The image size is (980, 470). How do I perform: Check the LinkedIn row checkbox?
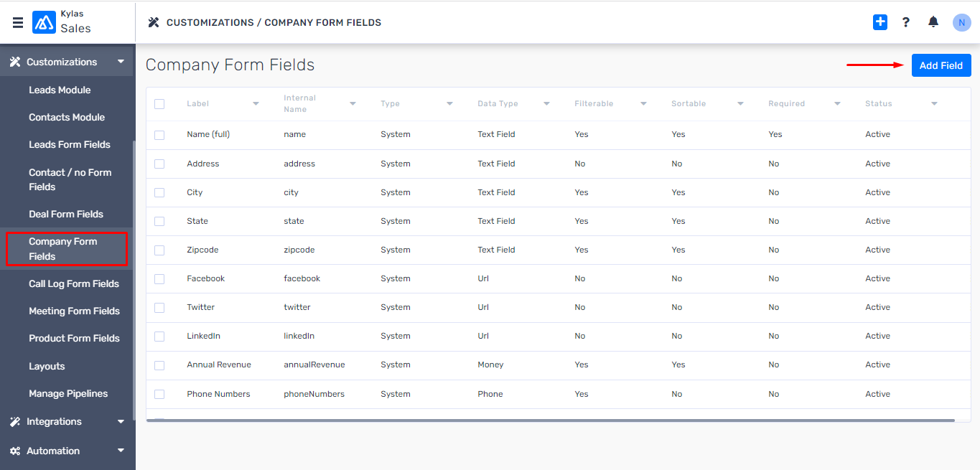159,336
